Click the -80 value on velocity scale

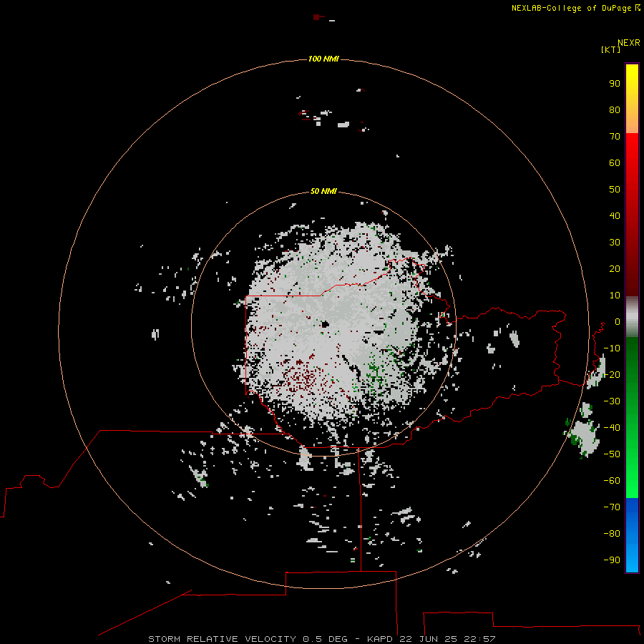612,534
